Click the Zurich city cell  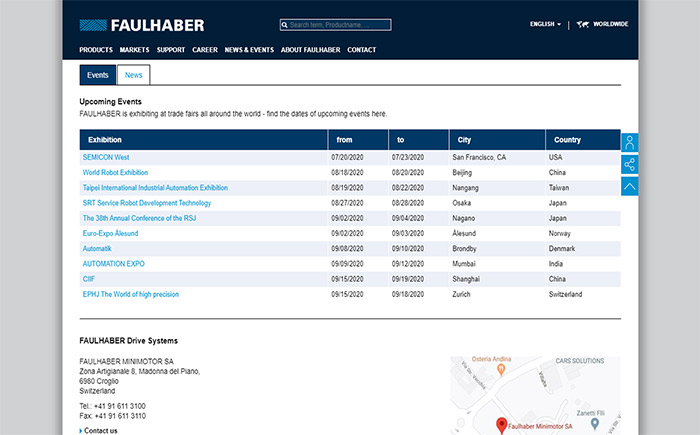(x=461, y=294)
